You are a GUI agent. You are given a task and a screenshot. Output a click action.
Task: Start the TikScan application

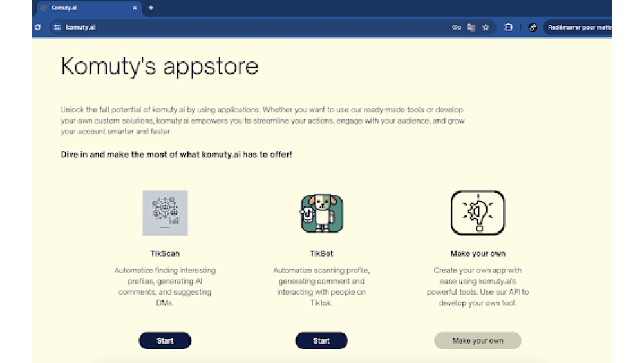tap(165, 340)
